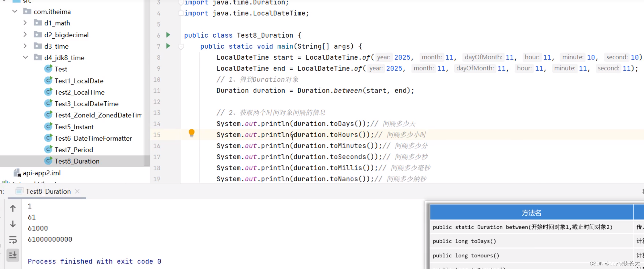
Task: Toggle scroll to end of console
Action: 13,255
